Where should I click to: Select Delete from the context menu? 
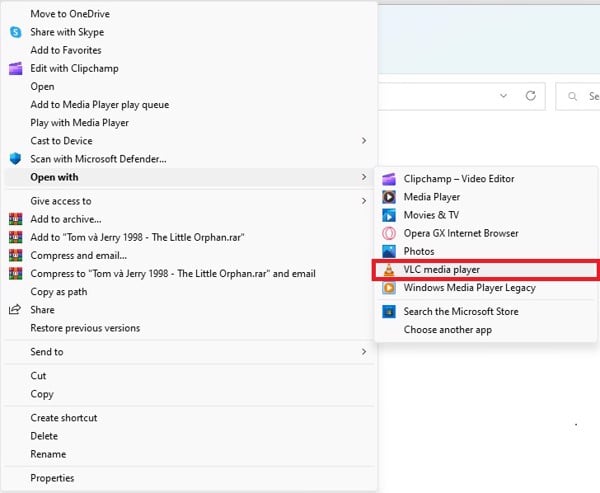tap(44, 436)
